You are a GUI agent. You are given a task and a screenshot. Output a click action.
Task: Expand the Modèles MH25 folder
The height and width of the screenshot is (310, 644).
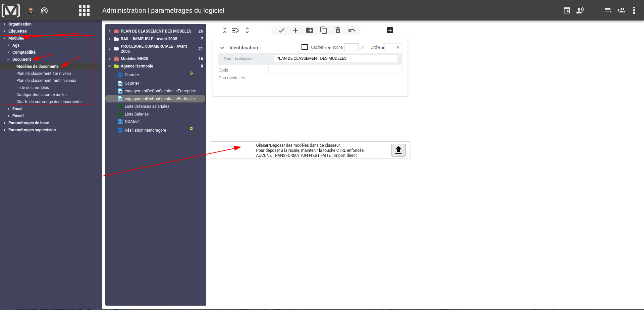coord(110,59)
